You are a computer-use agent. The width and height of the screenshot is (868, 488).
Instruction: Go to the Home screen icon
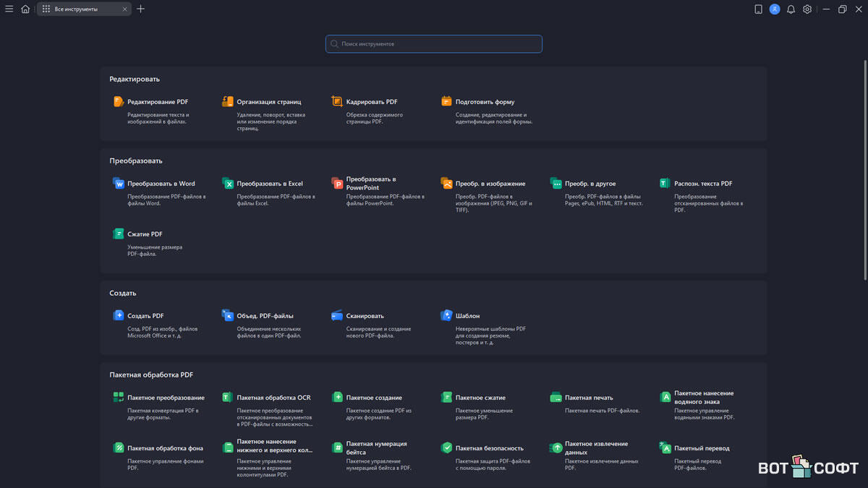[x=25, y=9]
